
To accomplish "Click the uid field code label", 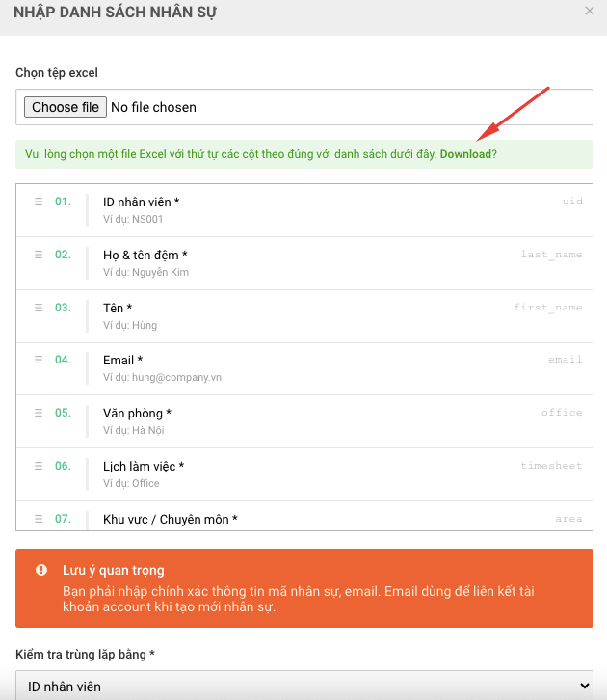I will (x=572, y=202).
